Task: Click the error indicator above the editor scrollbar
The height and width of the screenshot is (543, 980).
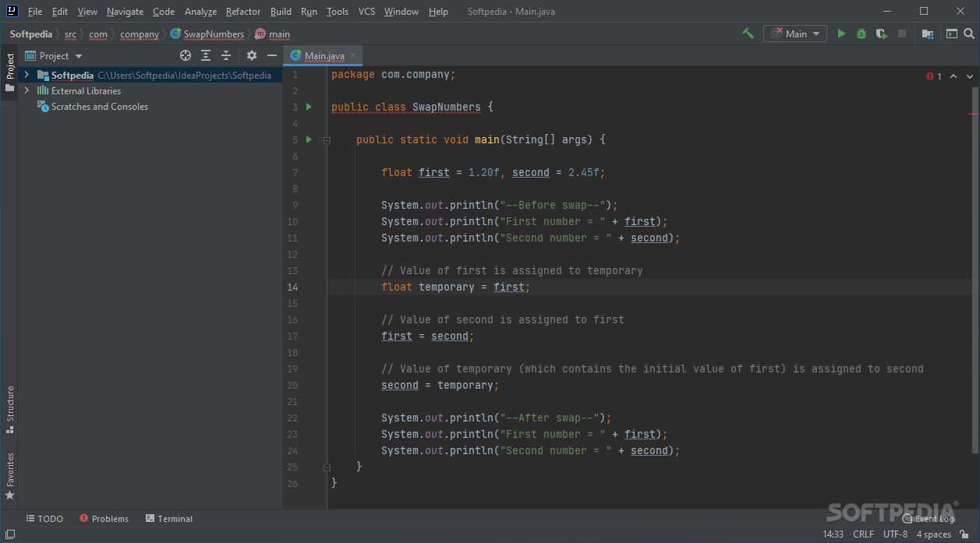Action: (930, 76)
